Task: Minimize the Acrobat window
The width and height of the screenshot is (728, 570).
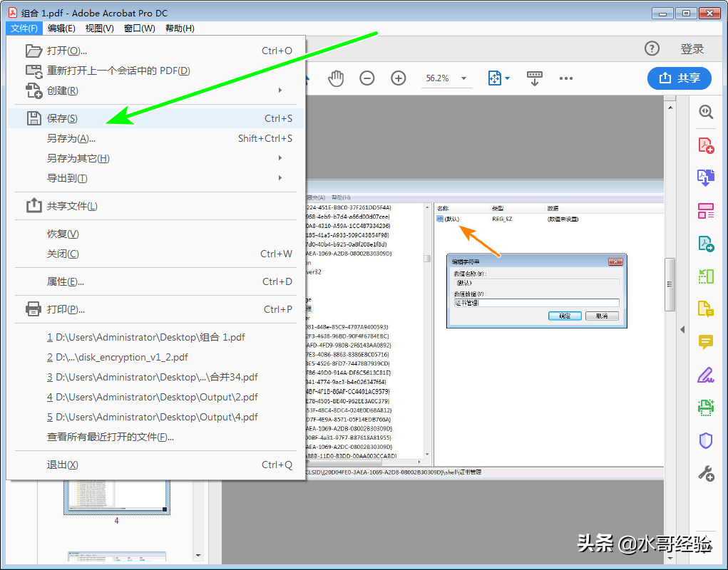Action: coord(662,14)
